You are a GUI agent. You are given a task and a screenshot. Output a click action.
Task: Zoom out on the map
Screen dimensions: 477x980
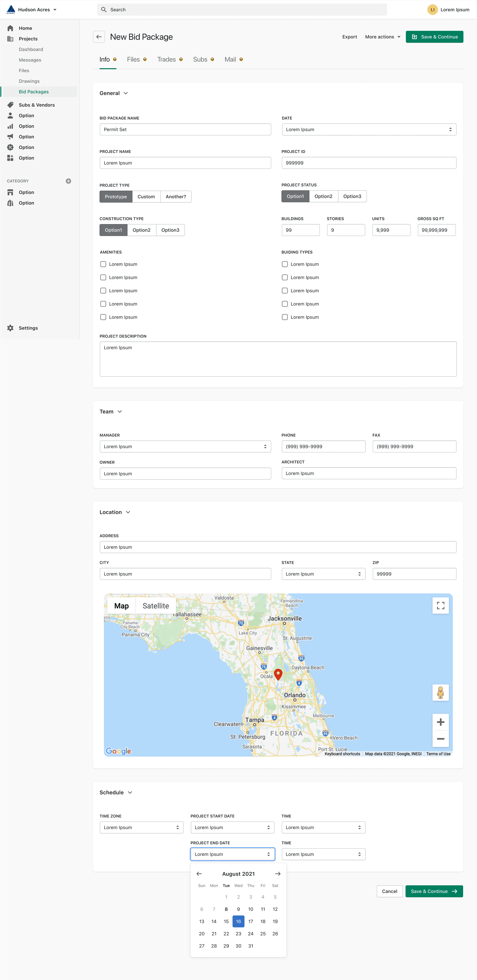point(440,739)
